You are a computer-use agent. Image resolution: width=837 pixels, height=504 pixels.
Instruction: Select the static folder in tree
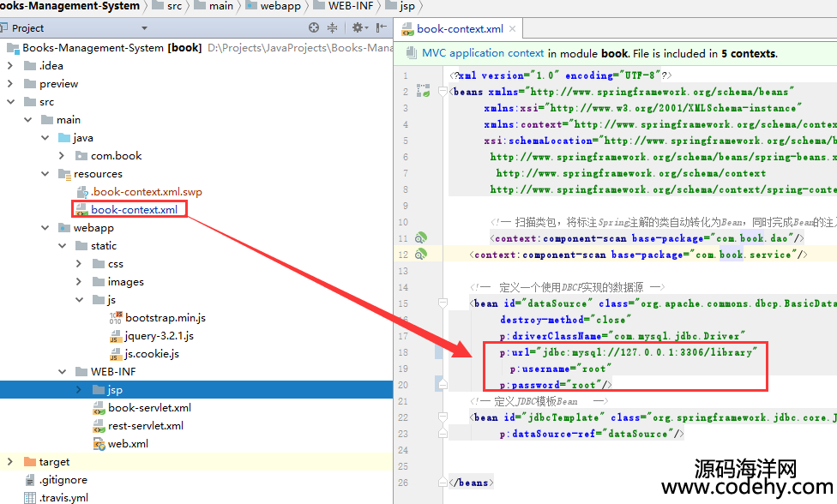coord(96,246)
